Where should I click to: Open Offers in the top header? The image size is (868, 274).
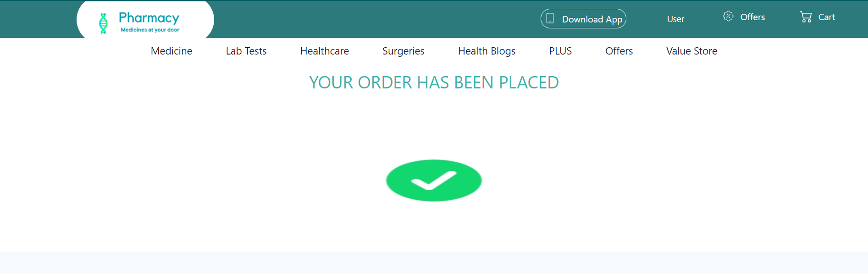pyautogui.click(x=752, y=17)
